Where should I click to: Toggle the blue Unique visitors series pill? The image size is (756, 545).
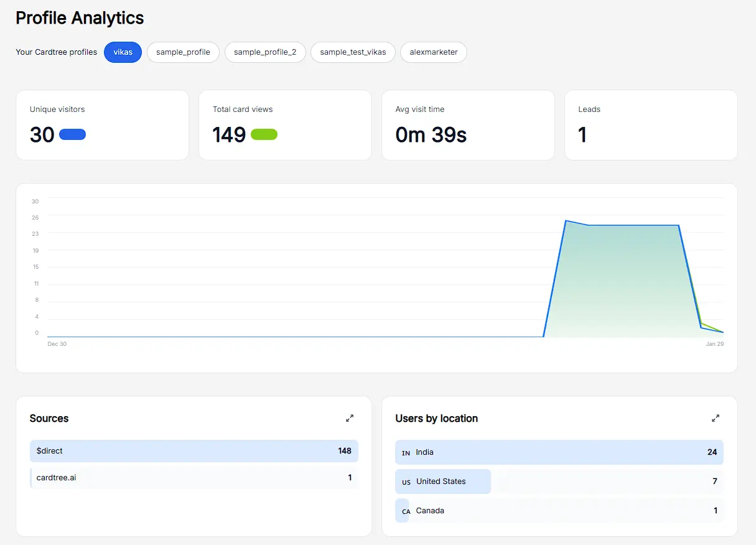point(72,134)
